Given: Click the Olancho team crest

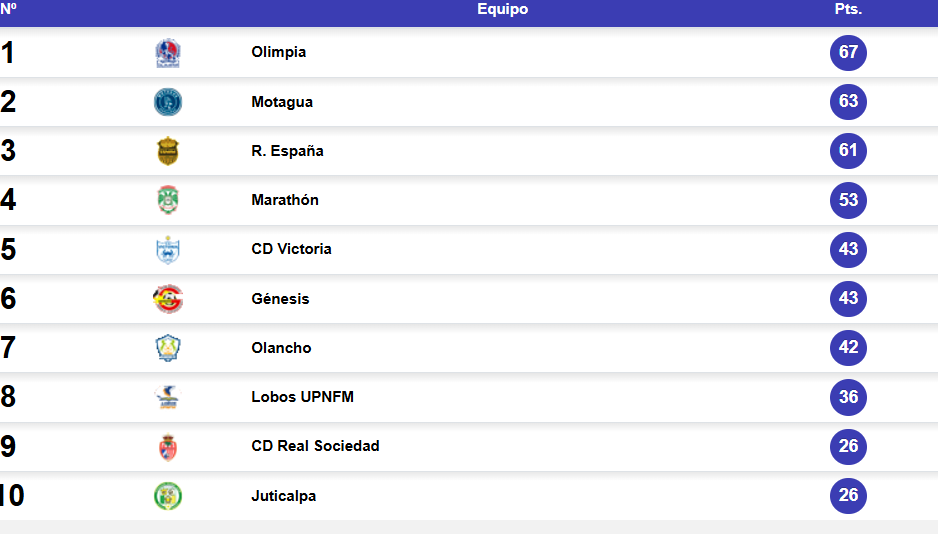Looking at the screenshot, I should pyautogui.click(x=168, y=347).
